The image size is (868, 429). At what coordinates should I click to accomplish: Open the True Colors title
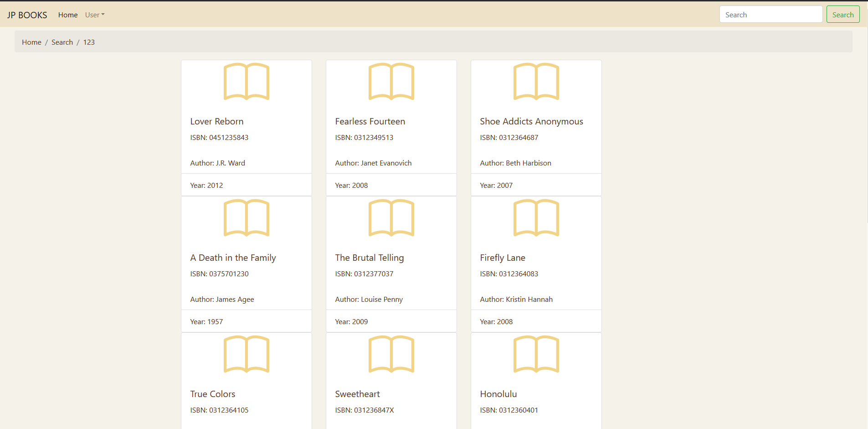point(213,394)
